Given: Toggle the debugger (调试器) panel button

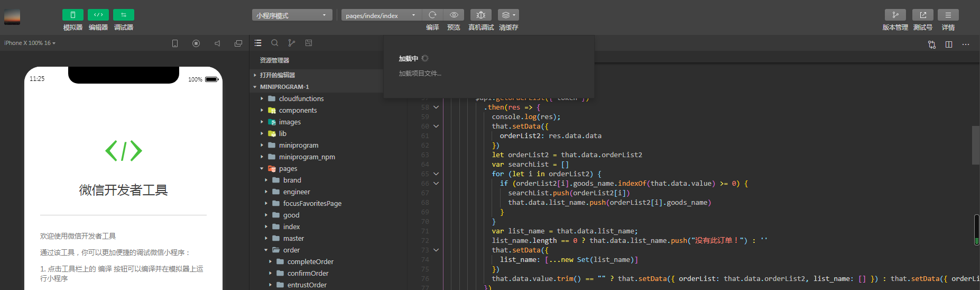Looking at the screenshot, I should pos(124,15).
